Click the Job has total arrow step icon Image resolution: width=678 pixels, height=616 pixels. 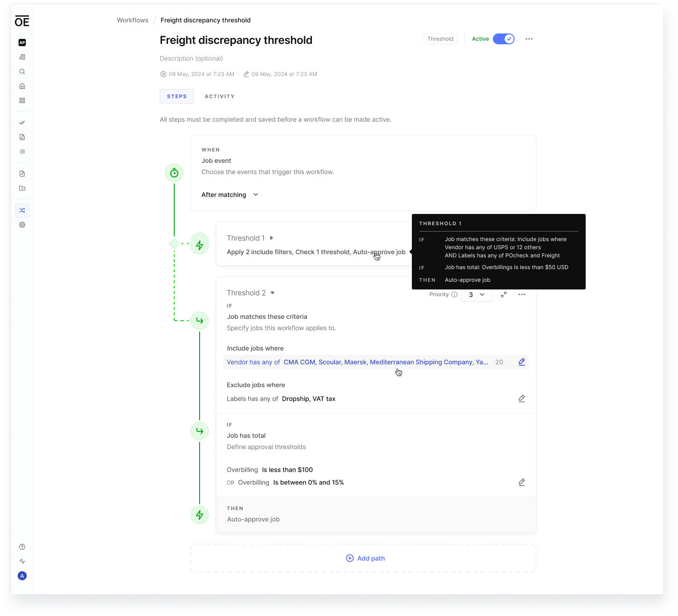(x=200, y=431)
